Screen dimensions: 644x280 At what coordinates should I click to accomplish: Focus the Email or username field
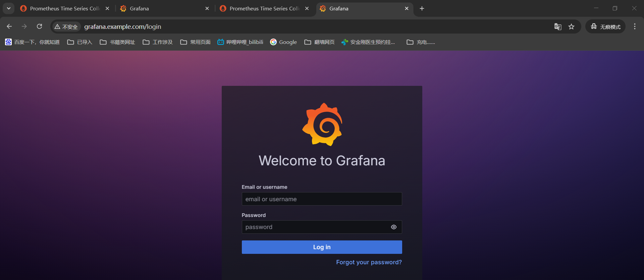pyautogui.click(x=322, y=199)
